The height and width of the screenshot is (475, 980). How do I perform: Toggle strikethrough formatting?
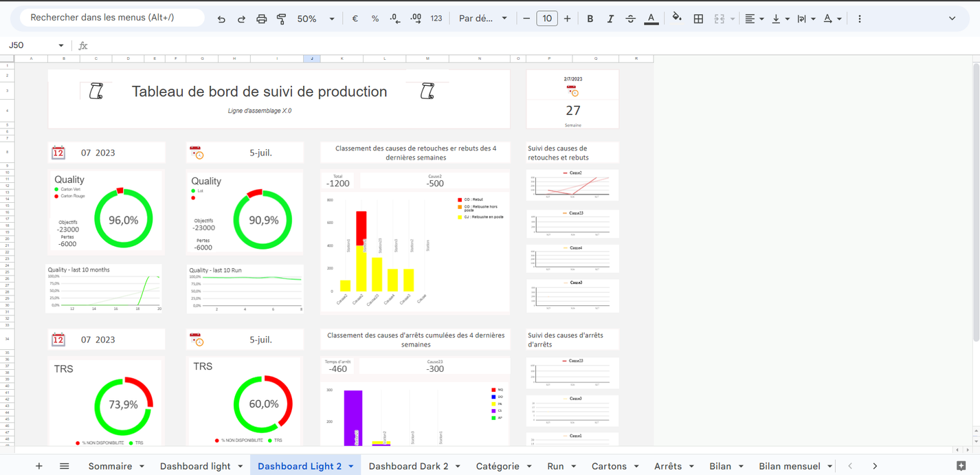(x=631, y=19)
